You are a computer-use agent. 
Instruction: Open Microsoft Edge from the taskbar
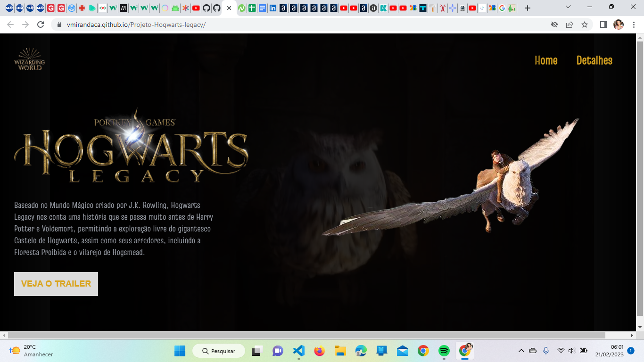click(x=361, y=351)
